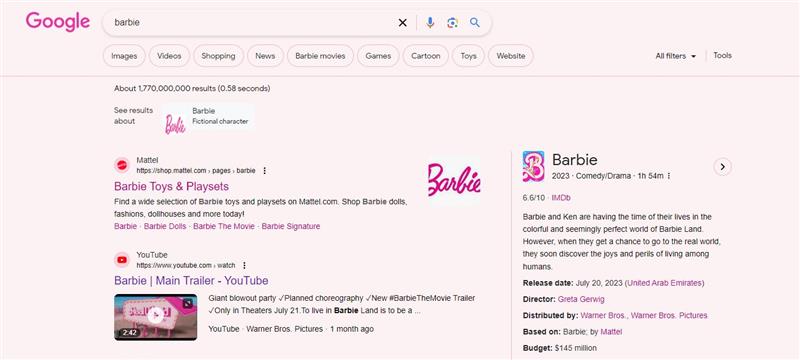Click the shop.mattel.com URL breadcrumb
This screenshot has height=360, width=800.
(x=196, y=171)
